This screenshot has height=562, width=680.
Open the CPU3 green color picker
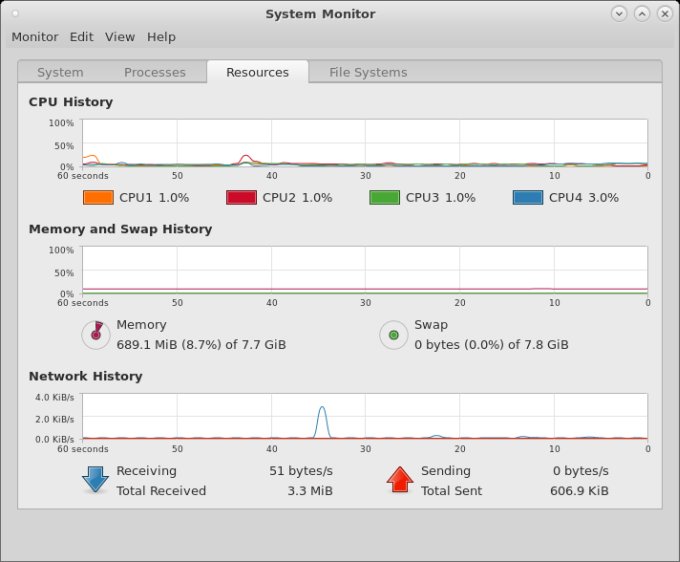pyautogui.click(x=384, y=197)
